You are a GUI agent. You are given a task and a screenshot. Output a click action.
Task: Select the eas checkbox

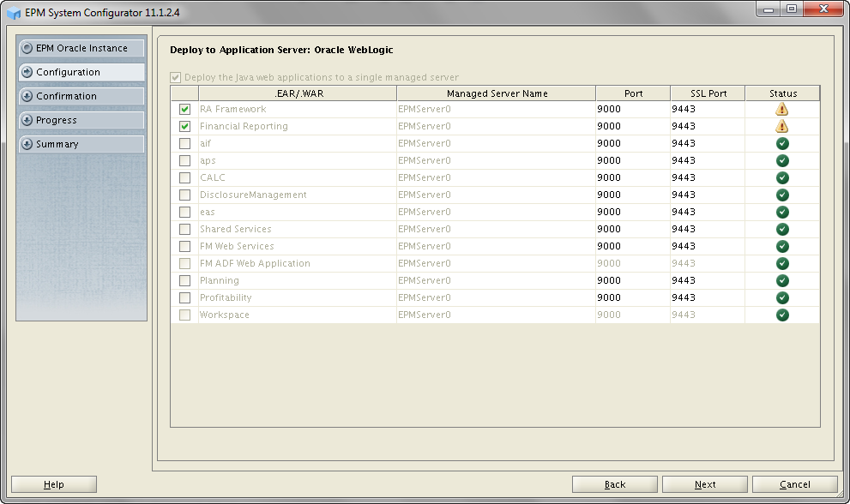click(185, 212)
